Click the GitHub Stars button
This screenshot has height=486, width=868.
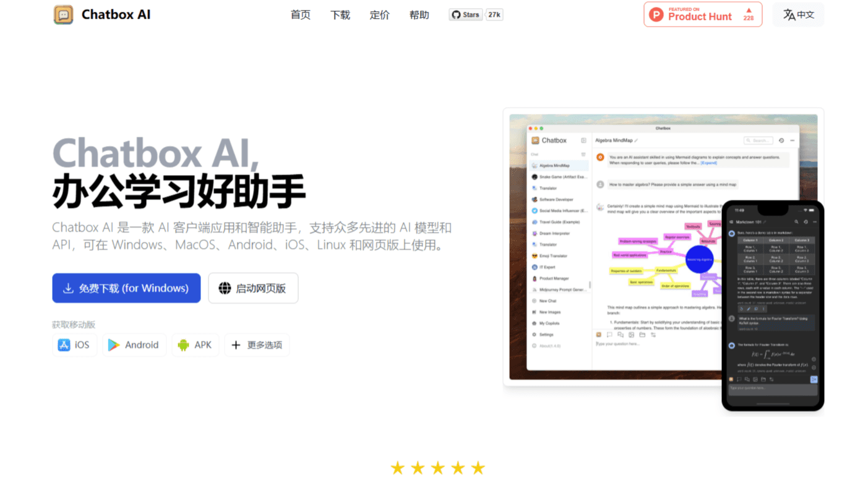point(466,15)
